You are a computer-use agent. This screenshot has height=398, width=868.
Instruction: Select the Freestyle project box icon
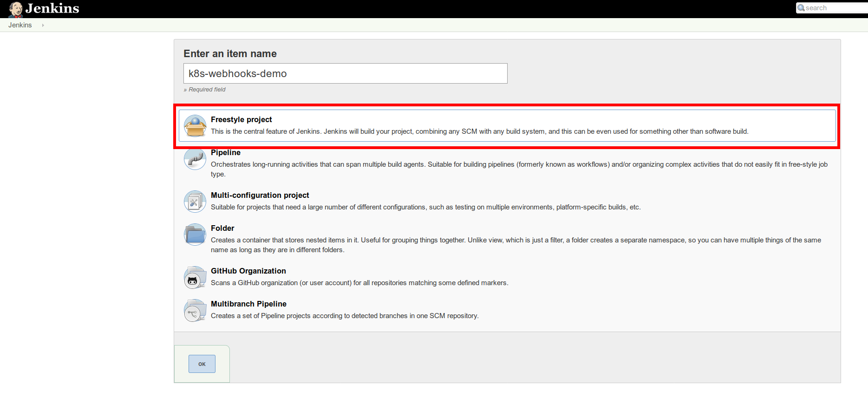[195, 126]
